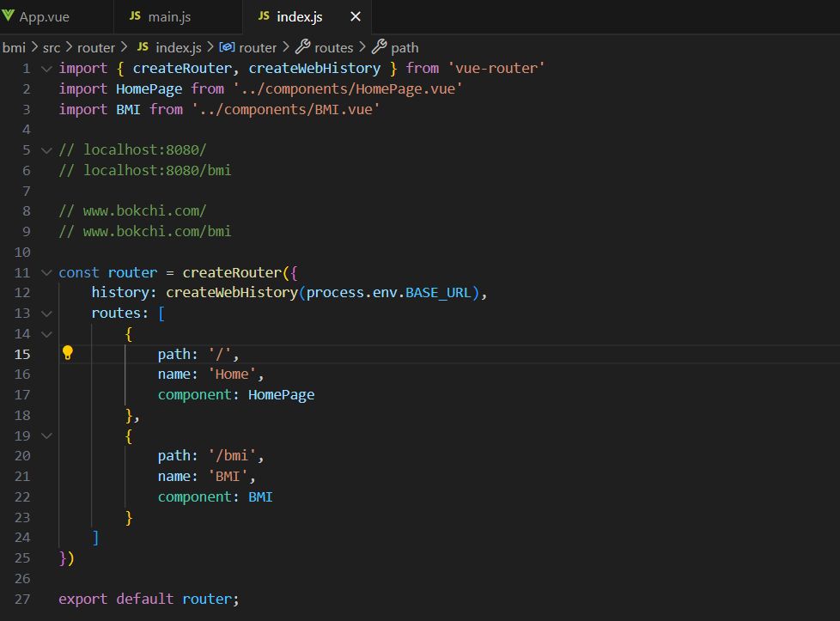Viewport: 840px width, 621px height.
Task: Click 'vue-router' import string on line 1
Action: [x=496, y=69]
